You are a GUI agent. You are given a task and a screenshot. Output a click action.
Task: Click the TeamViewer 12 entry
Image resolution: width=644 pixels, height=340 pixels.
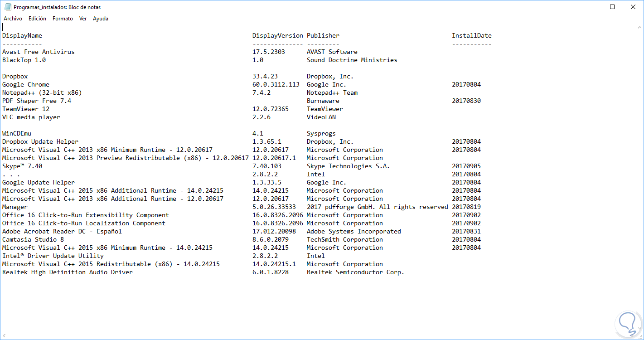(26, 109)
